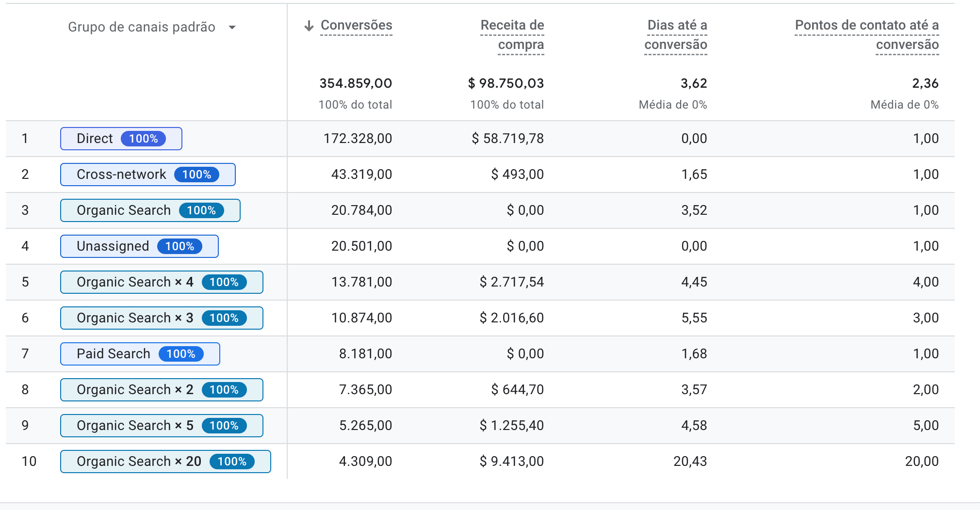Click the total conversions value 354.859,00
The image size is (980, 510).
click(x=356, y=83)
